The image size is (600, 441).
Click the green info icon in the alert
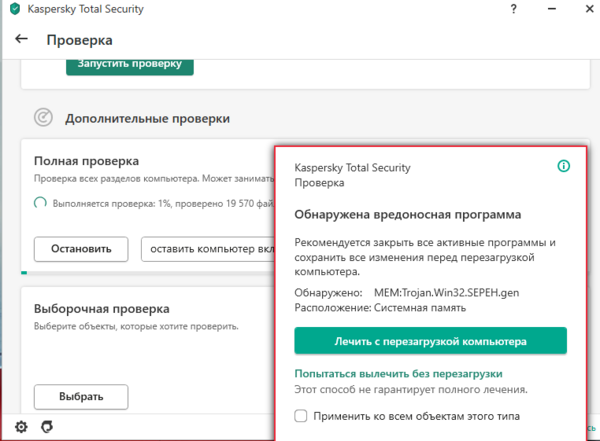coord(564,166)
